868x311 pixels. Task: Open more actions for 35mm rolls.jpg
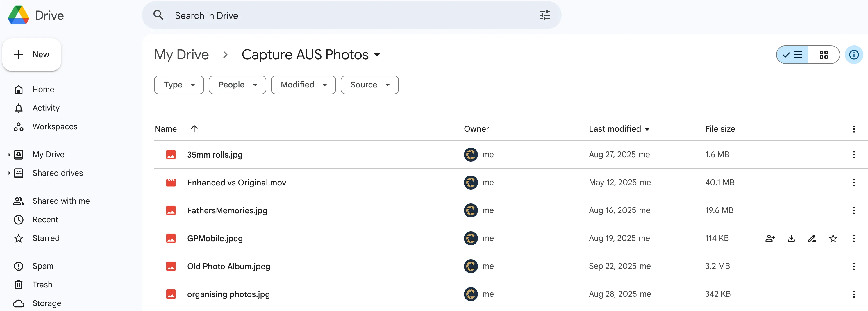854,155
